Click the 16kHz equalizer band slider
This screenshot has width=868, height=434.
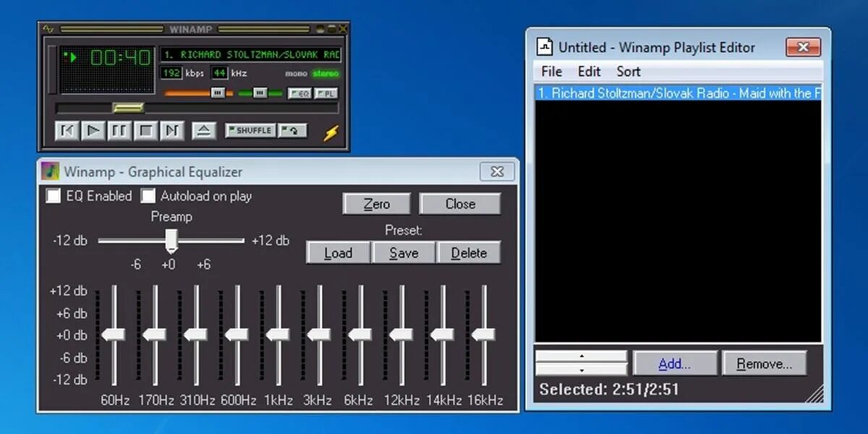click(484, 336)
